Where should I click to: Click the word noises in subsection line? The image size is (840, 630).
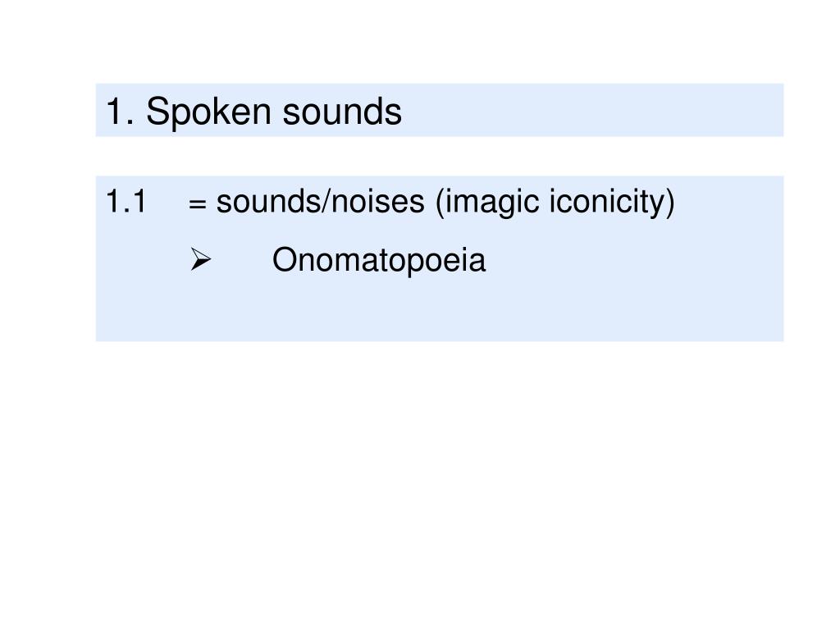click(377, 202)
